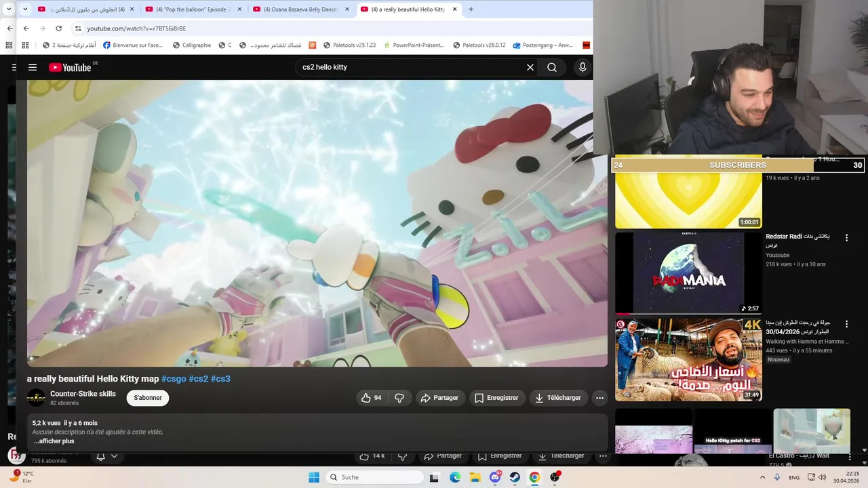Click the #cs2 hashtag

coord(198,379)
